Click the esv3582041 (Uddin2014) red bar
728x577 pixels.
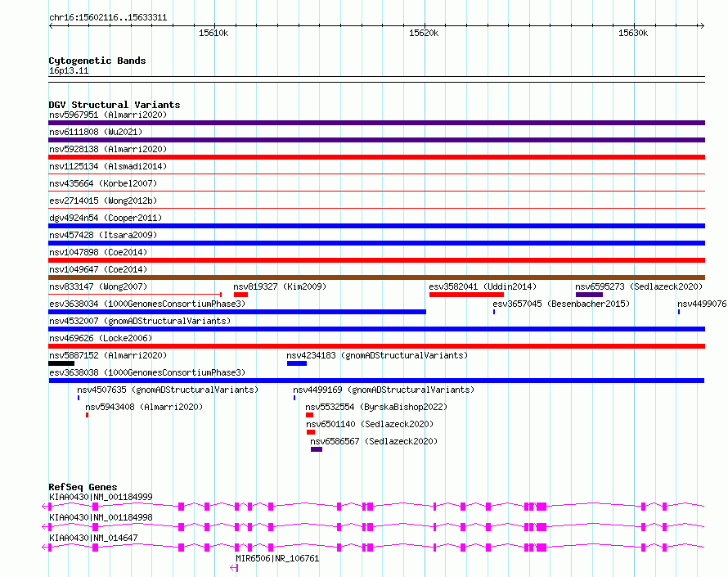click(x=466, y=295)
